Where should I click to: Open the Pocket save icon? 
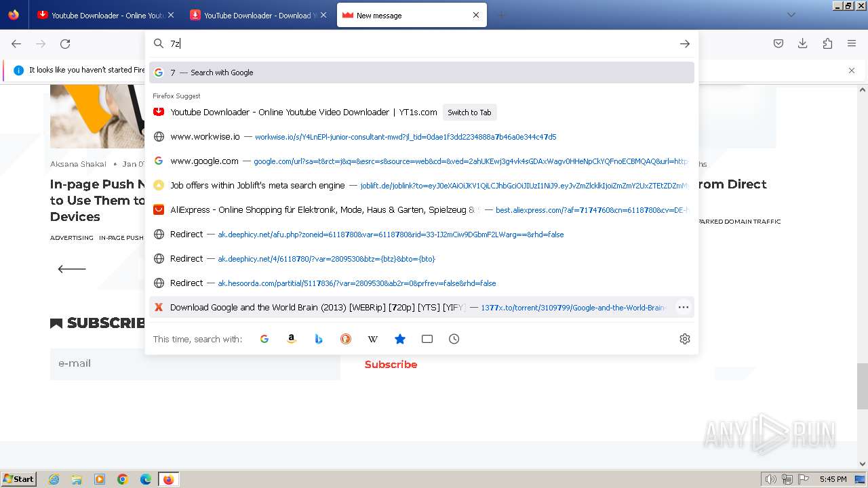tap(778, 43)
